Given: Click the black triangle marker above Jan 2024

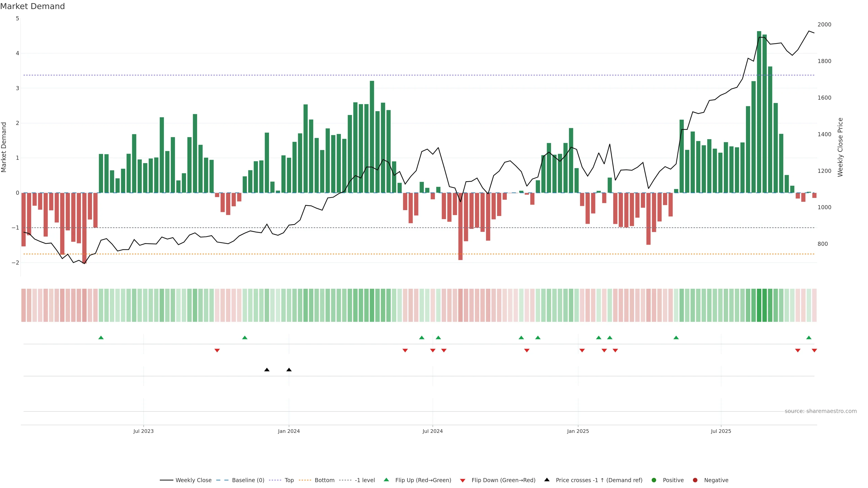Looking at the screenshot, I should click(x=289, y=370).
